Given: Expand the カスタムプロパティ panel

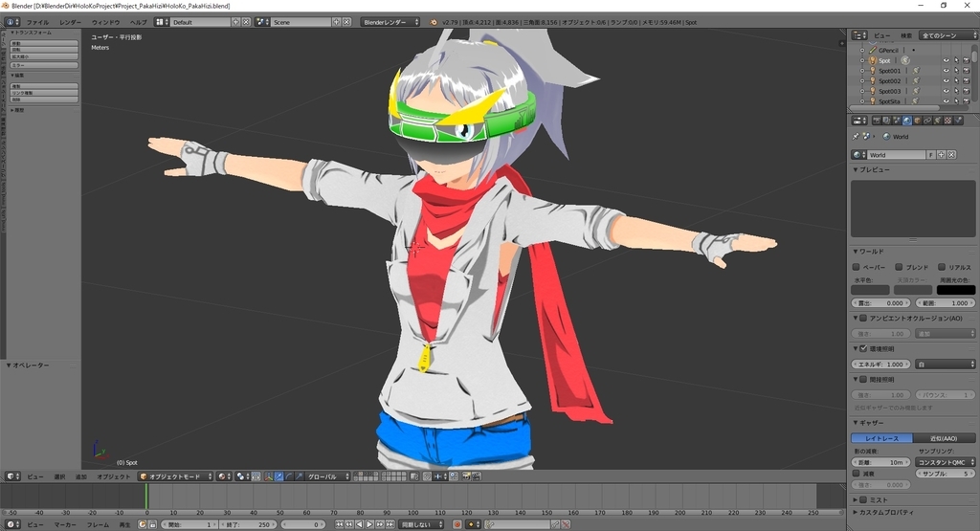Looking at the screenshot, I should (x=882, y=512).
